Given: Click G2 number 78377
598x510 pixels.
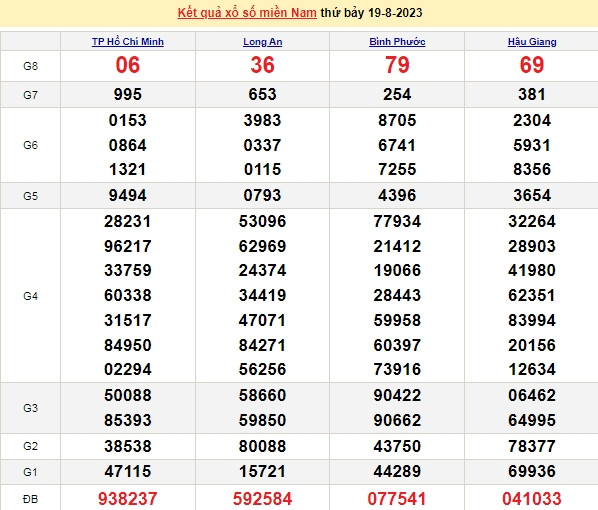Looking at the screenshot, I should (x=532, y=446).
